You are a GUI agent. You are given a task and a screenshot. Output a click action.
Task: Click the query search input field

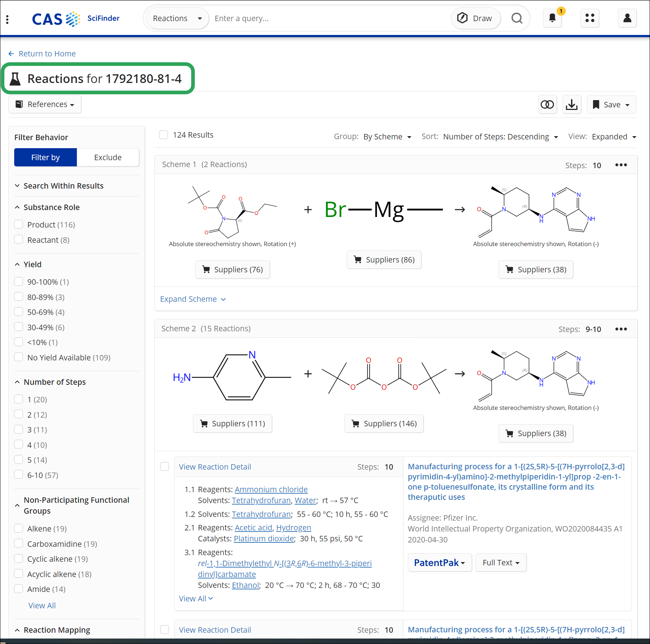coord(328,18)
